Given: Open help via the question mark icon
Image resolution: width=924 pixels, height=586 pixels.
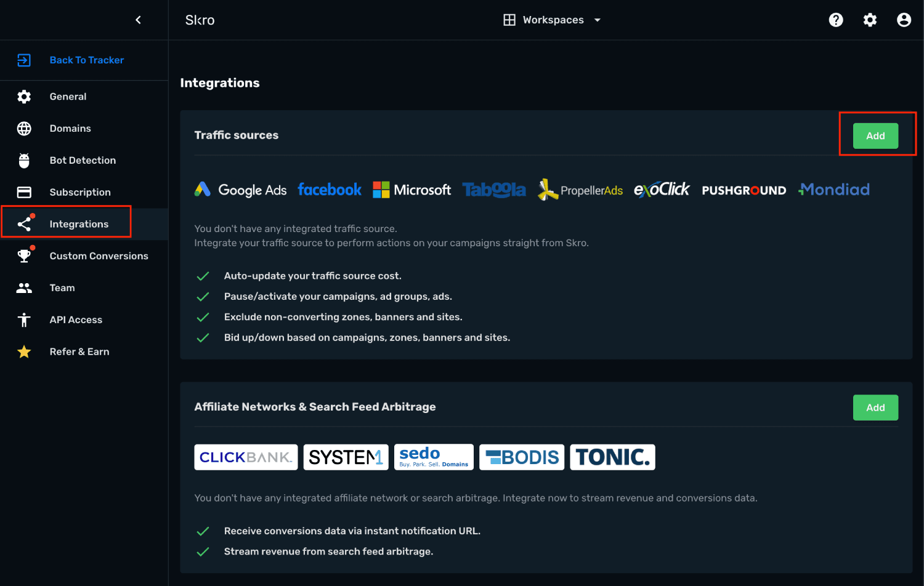Looking at the screenshot, I should [836, 20].
